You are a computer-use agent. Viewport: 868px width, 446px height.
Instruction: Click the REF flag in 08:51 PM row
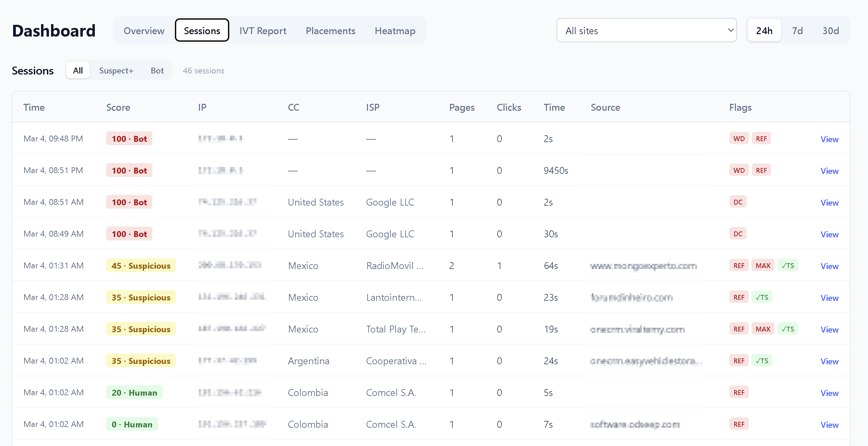pos(761,170)
